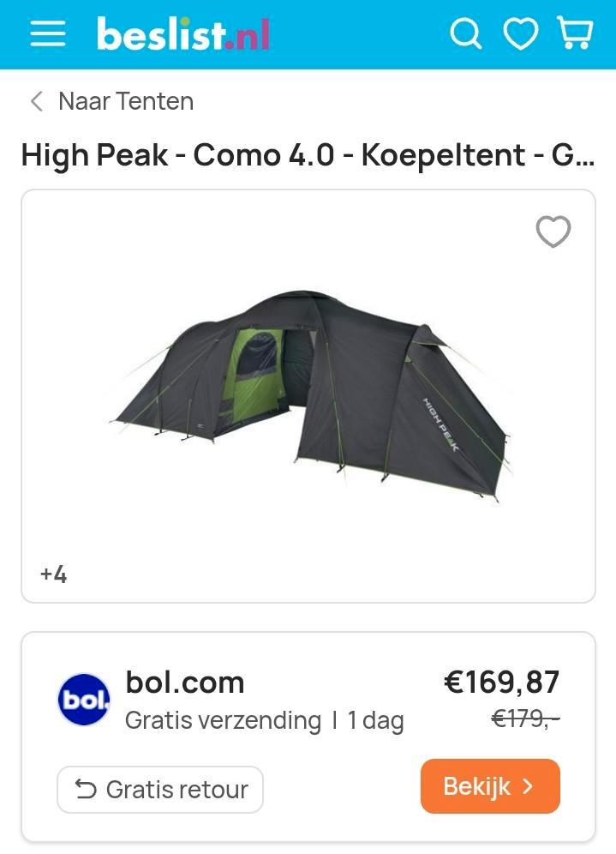616x854 pixels.
Task: Open the search magnifier icon
Action: pos(466,33)
